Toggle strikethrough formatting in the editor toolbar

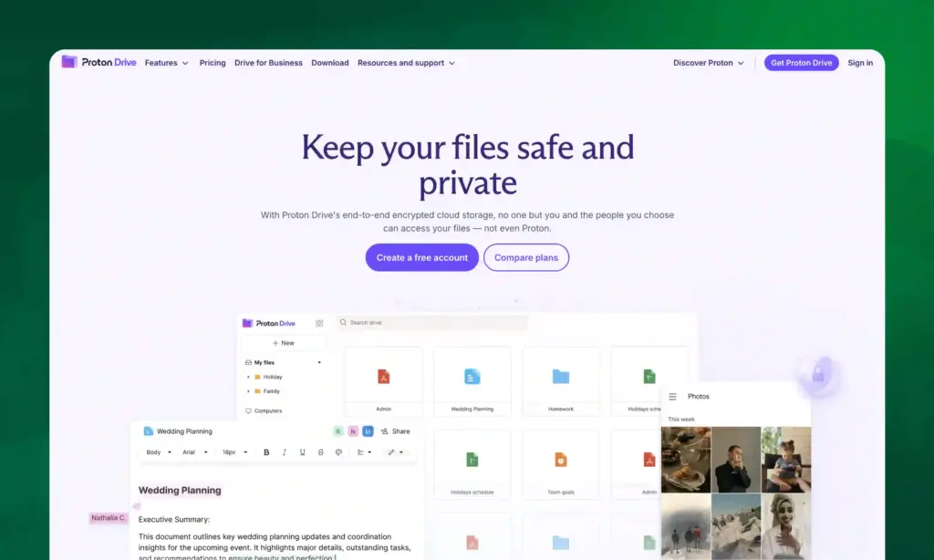pyautogui.click(x=320, y=452)
